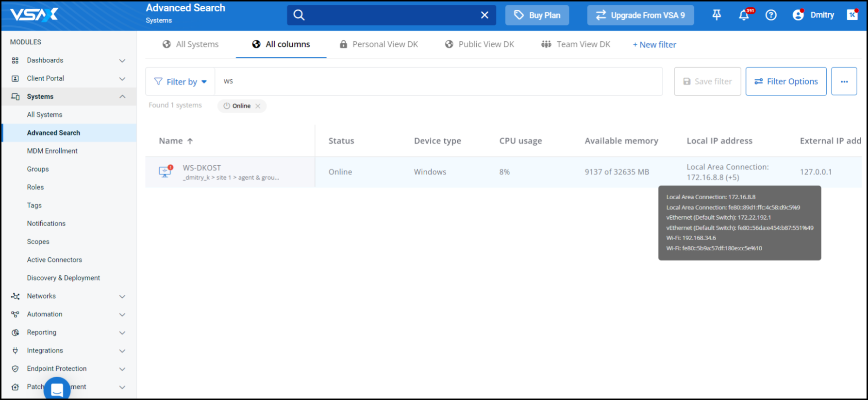Click the pin icon in header
This screenshot has width=868, height=400.
[x=717, y=15]
